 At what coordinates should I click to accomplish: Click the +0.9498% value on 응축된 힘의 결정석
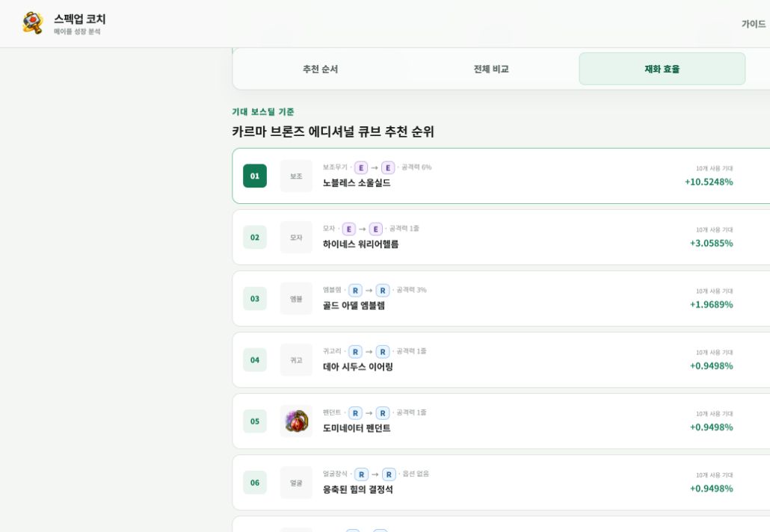click(x=711, y=489)
